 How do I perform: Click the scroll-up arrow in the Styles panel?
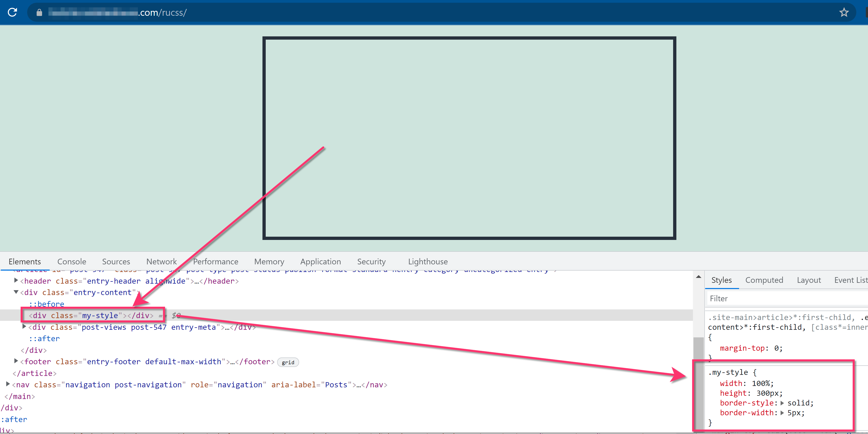coord(699,276)
